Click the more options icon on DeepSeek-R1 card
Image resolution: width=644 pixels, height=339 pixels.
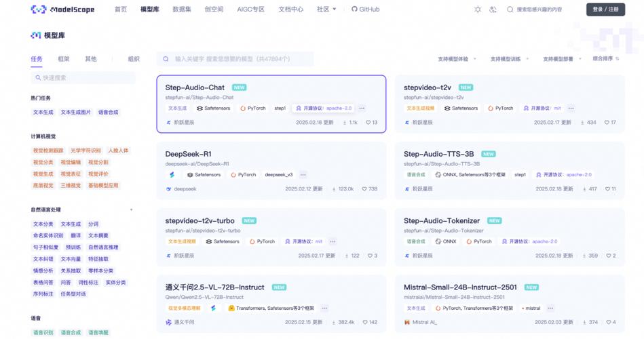(x=303, y=175)
